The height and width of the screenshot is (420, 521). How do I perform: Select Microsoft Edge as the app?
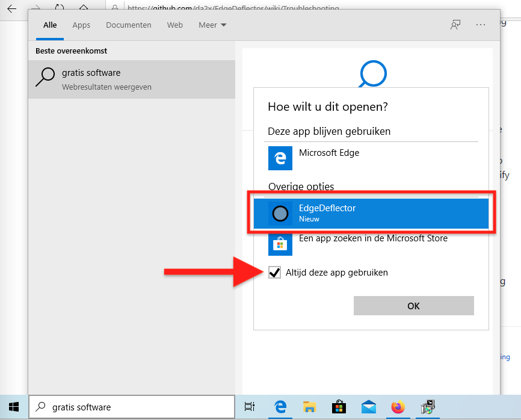(371, 158)
